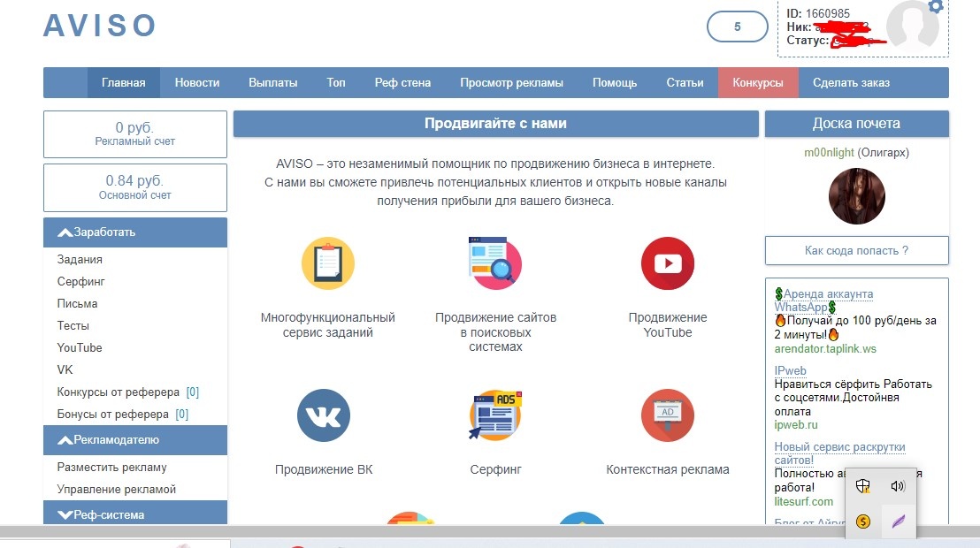
Task: Click the Доска почета header
Action: click(856, 124)
